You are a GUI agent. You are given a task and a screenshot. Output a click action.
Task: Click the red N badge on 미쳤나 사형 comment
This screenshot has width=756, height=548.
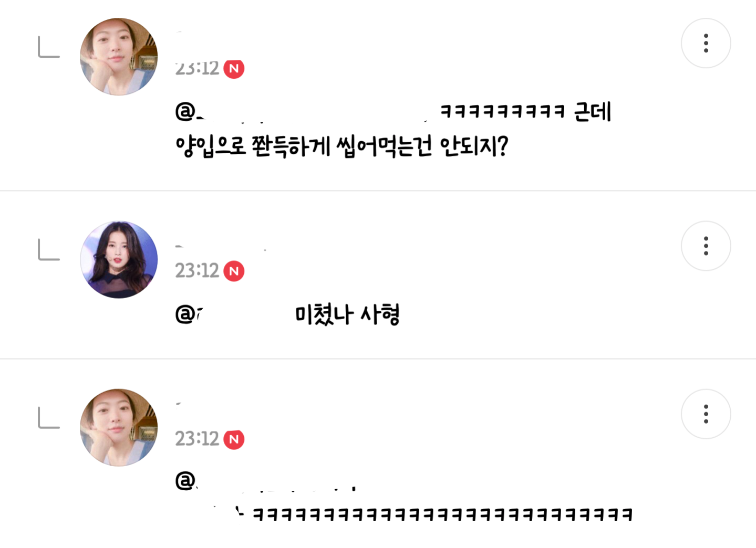[234, 271]
